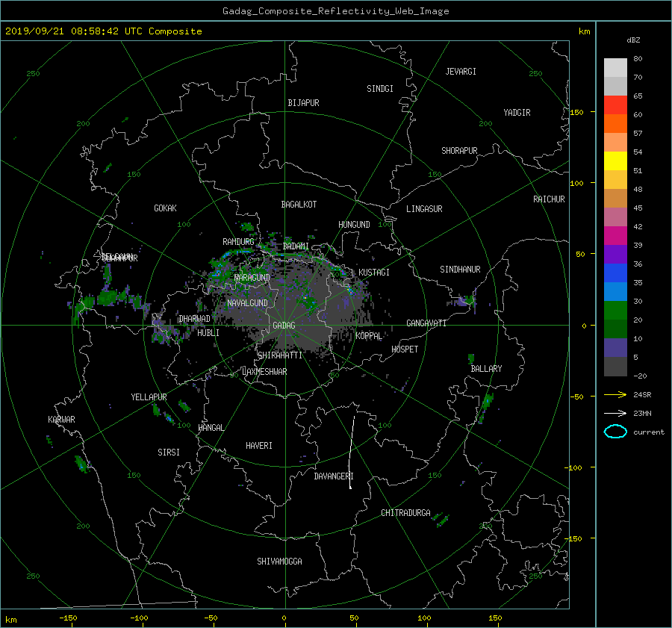The image size is (672, 628).
Task: Click the JEVARGI label on map
Action: pos(461,72)
